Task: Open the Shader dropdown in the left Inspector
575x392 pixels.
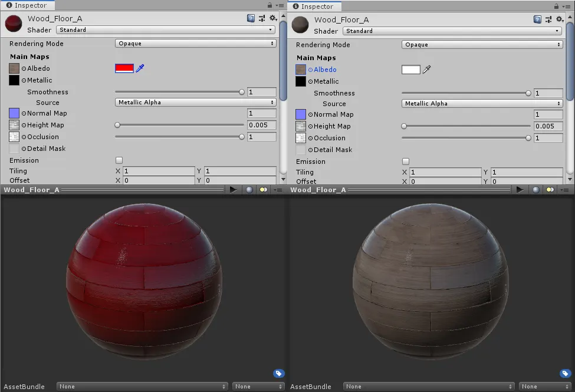Action: click(166, 30)
